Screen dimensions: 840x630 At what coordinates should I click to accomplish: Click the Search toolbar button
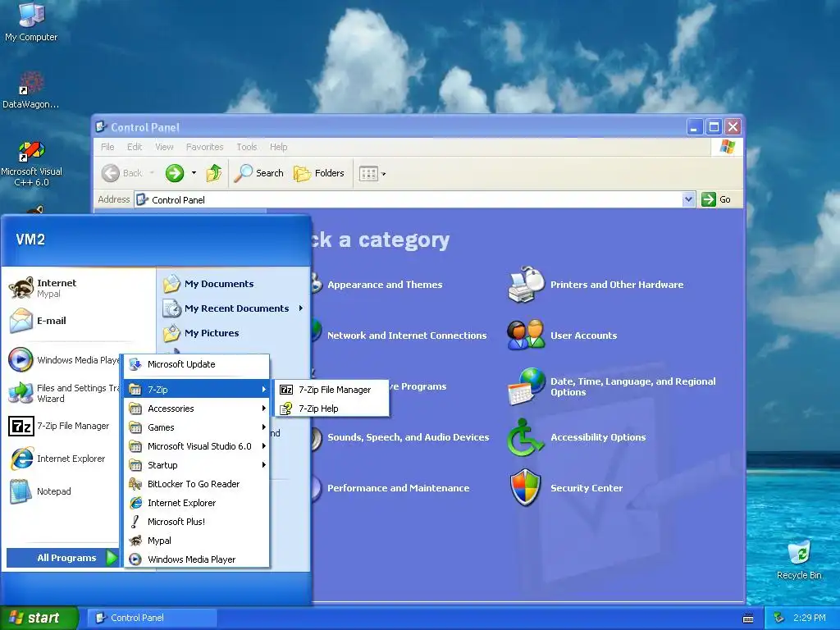[258, 173]
